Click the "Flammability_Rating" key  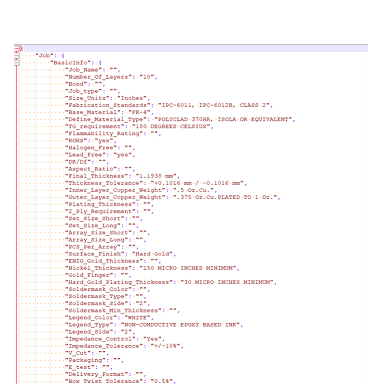(104, 133)
